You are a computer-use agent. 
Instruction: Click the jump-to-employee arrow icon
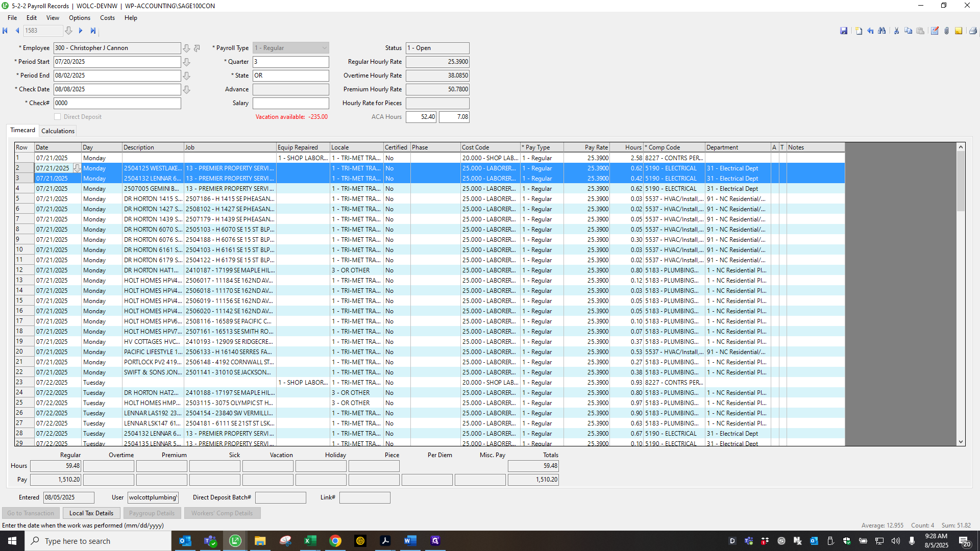(x=197, y=48)
